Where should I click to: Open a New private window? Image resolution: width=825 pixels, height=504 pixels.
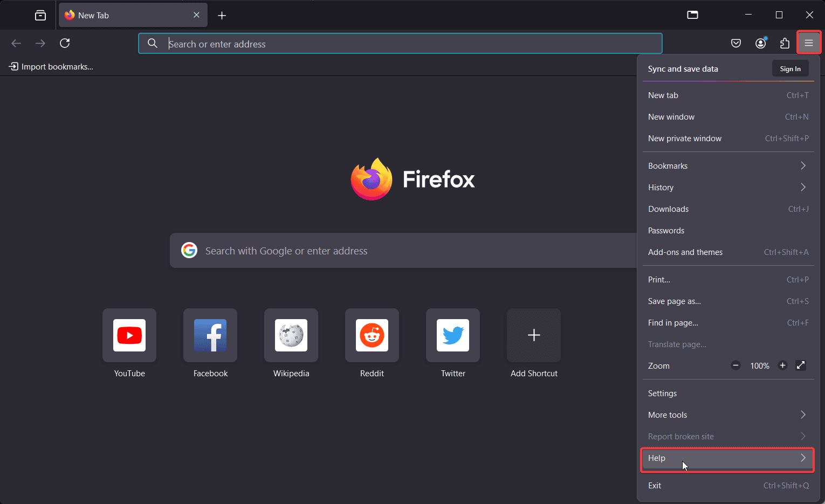pos(728,139)
